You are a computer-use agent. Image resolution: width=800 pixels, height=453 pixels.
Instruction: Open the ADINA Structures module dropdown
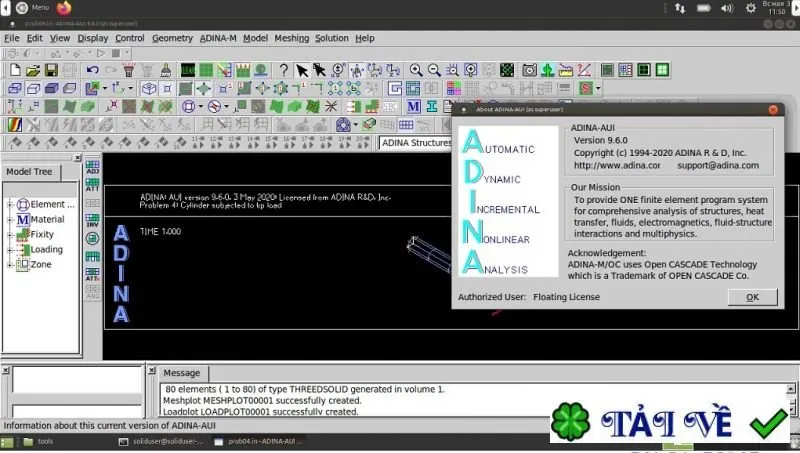pos(415,143)
